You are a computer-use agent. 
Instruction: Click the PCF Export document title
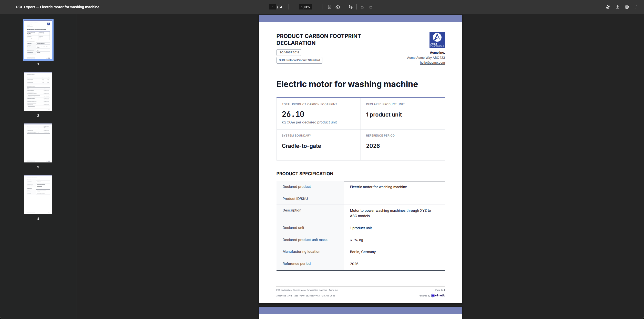[x=58, y=7]
